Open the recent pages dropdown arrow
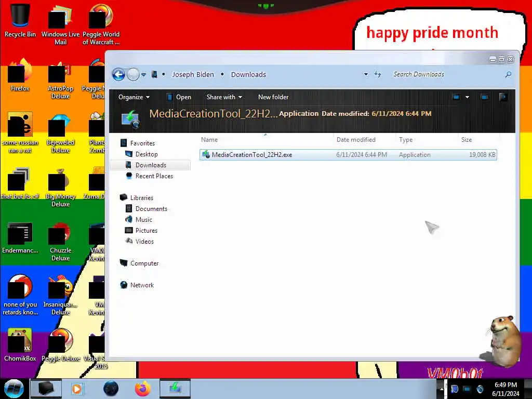Image resolution: width=532 pixels, height=399 pixels. (x=144, y=75)
